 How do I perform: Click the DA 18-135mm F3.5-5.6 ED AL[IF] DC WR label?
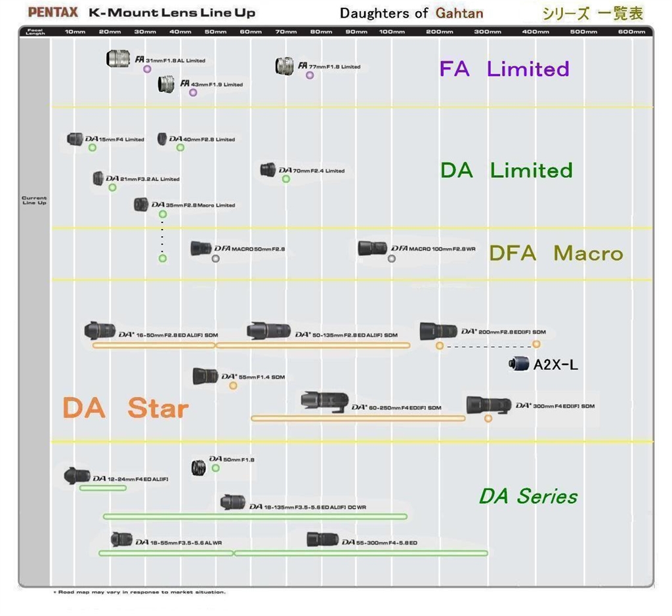(x=308, y=507)
